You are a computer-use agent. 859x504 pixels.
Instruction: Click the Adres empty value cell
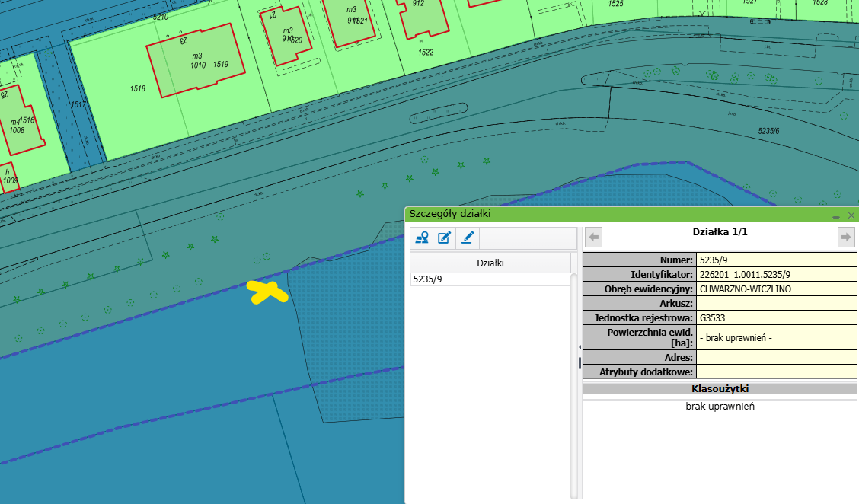tap(776, 357)
